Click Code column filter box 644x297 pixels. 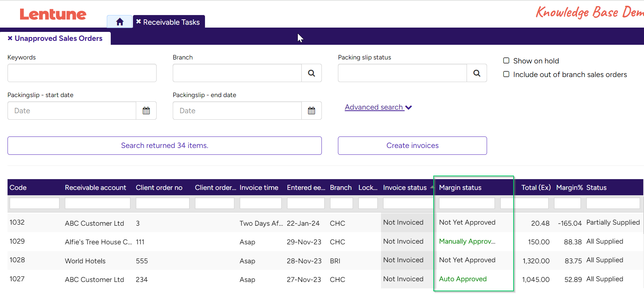coord(34,203)
